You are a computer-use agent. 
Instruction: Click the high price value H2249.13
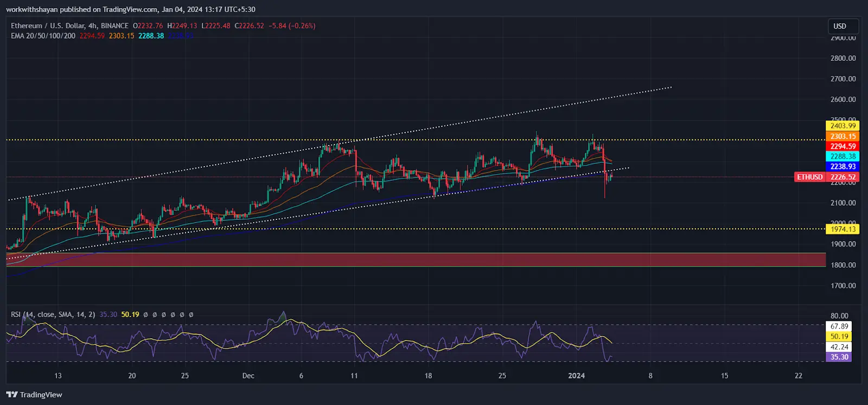point(182,26)
